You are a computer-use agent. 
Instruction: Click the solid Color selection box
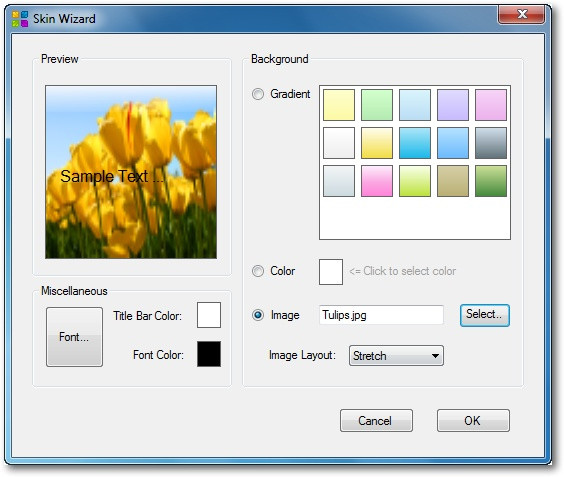coord(331,272)
